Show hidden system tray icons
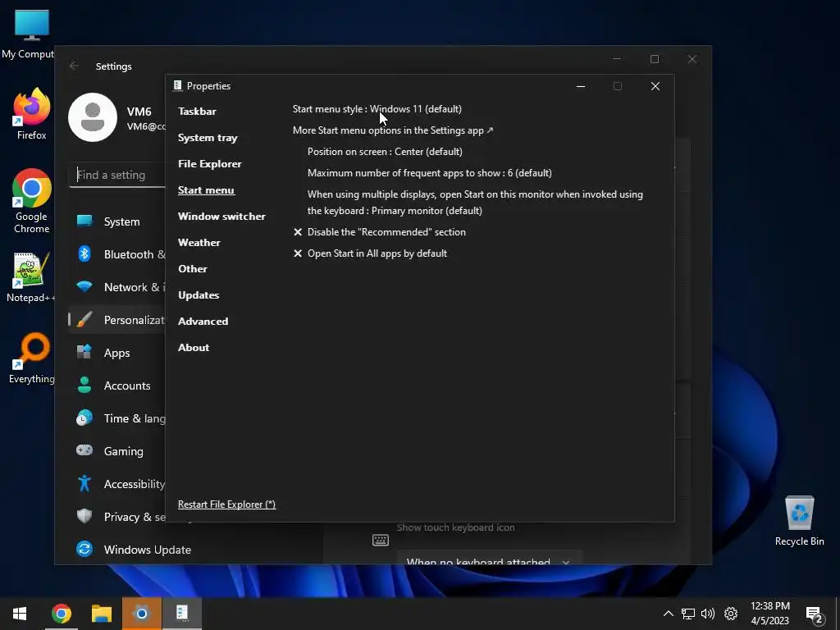Image resolution: width=840 pixels, height=630 pixels. coord(668,614)
